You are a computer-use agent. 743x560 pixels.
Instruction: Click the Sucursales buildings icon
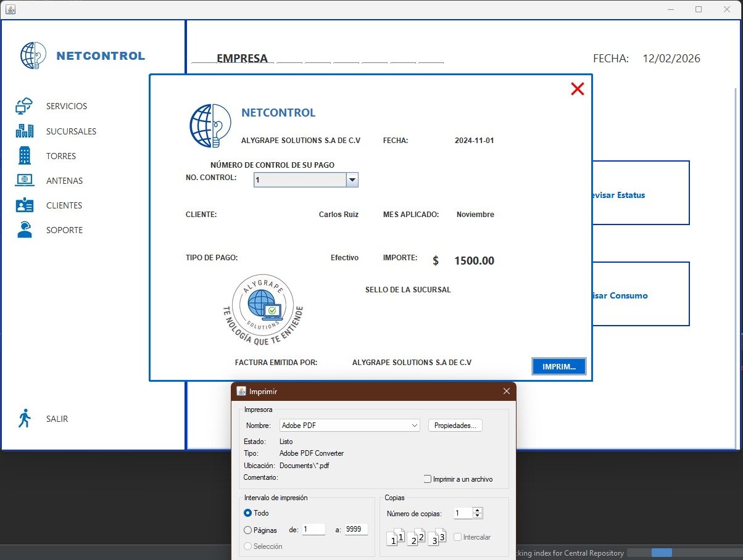(x=25, y=131)
